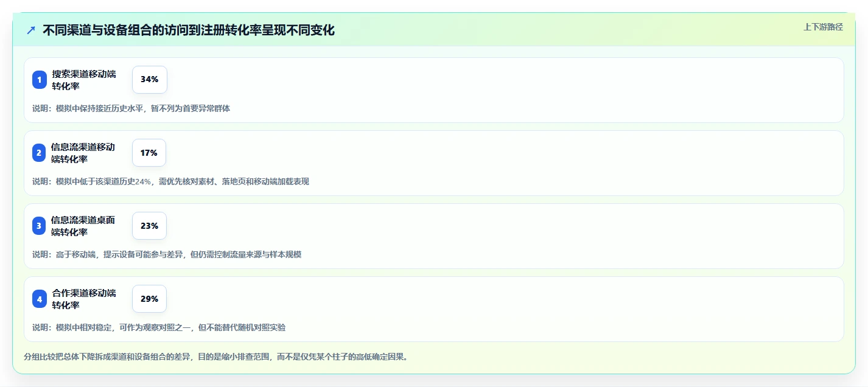Open the 上下游路径 label at top right
Viewport: 868px width, 387px height.
click(824, 27)
